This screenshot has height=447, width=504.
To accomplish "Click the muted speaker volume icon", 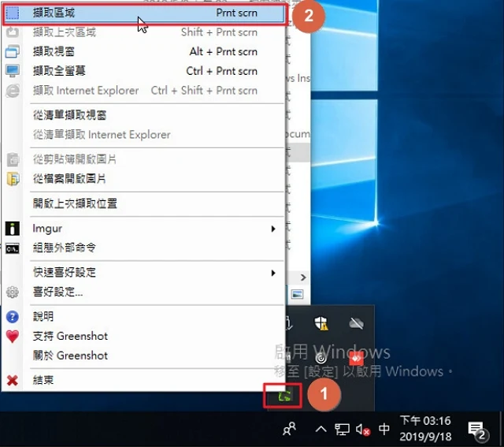I will 362,430.
